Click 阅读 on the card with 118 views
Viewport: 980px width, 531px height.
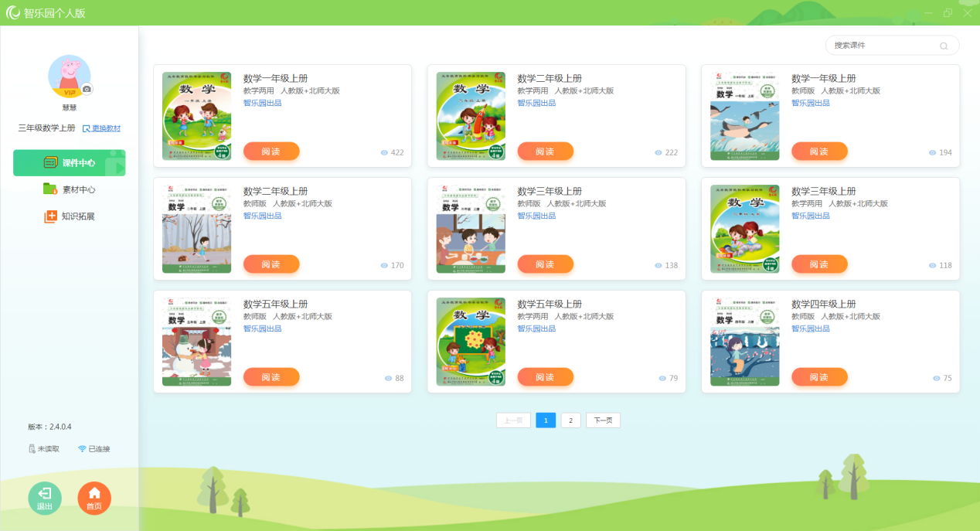819,264
